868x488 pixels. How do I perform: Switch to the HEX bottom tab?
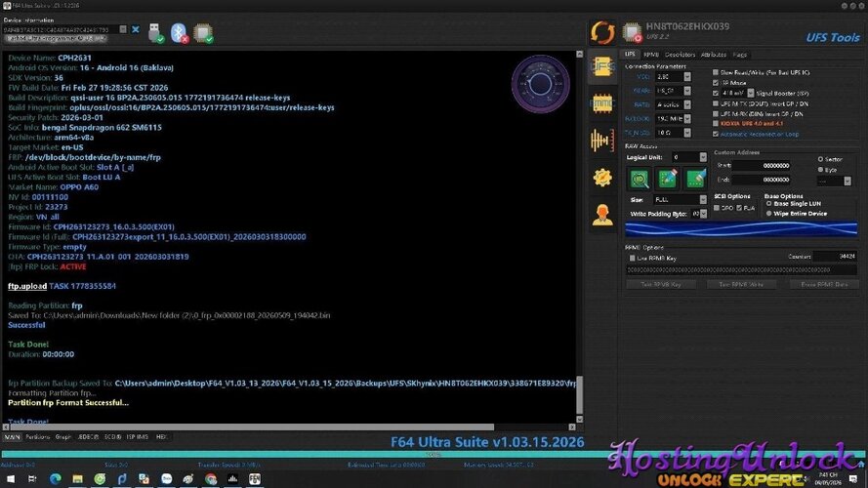[161, 437]
